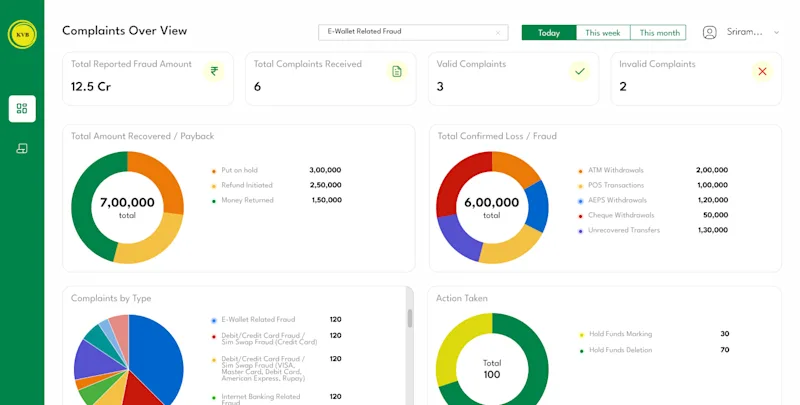The height and width of the screenshot is (405, 800).
Task: Click the Money Returned legend dot
Action: (x=214, y=201)
